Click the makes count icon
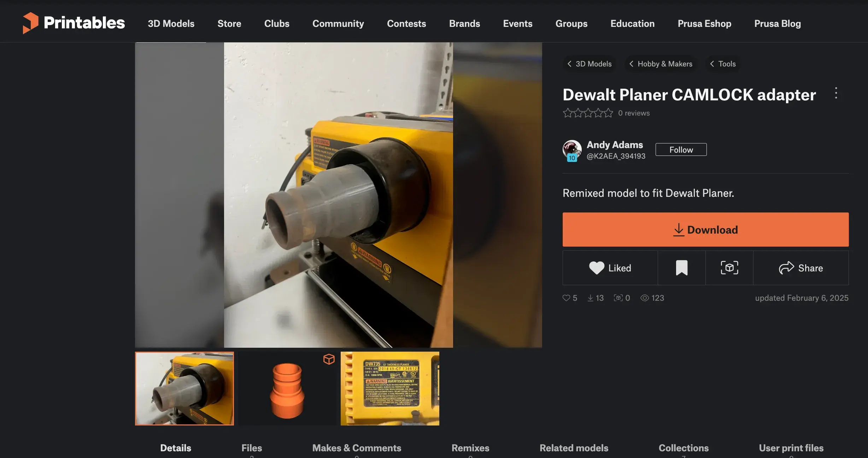This screenshot has height=458, width=868. pyautogui.click(x=618, y=298)
